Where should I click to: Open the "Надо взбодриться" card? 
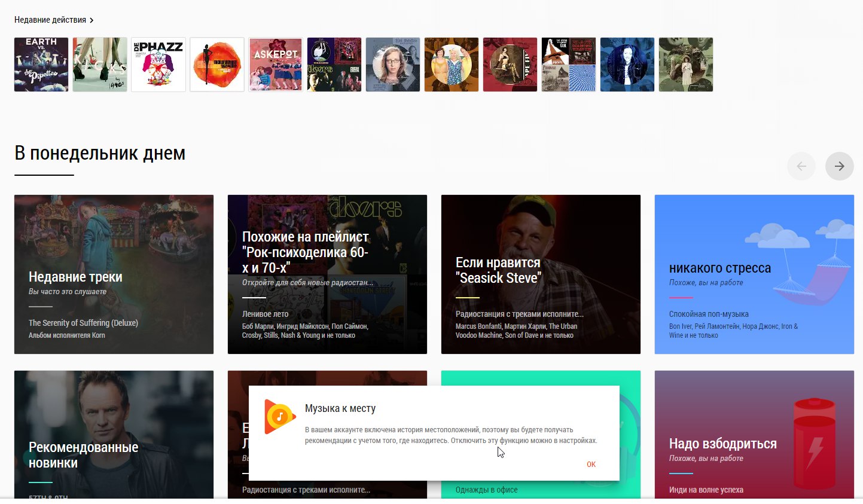[x=754, y=435]
